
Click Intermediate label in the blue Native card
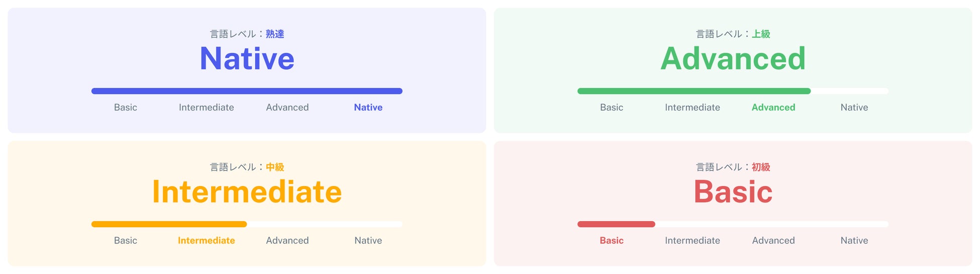click(206, 108)
